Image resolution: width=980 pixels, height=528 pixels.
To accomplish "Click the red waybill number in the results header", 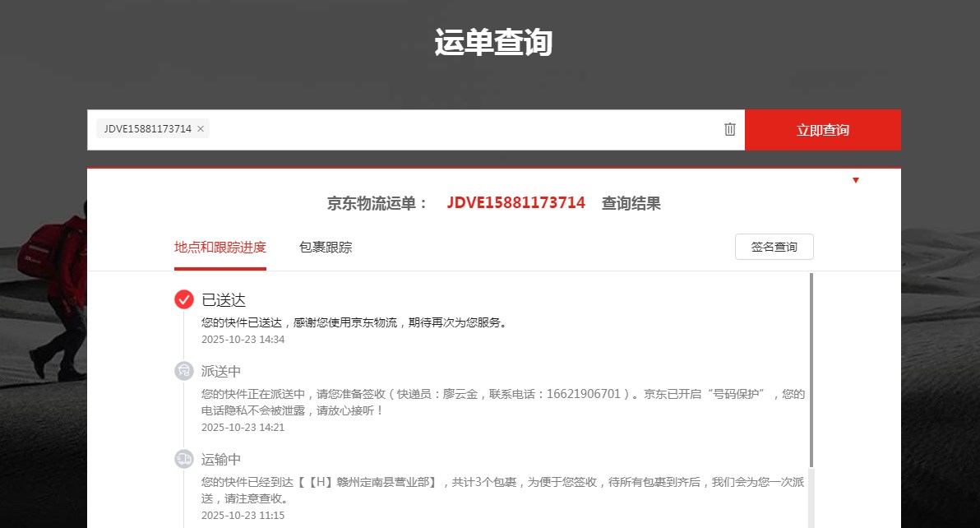I will 515,203.
